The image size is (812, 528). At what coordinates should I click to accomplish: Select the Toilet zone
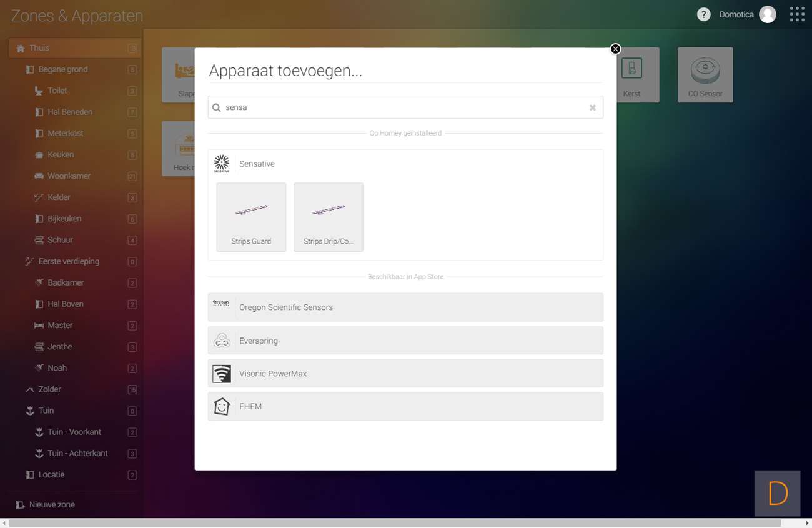click(x=74, y=91)
